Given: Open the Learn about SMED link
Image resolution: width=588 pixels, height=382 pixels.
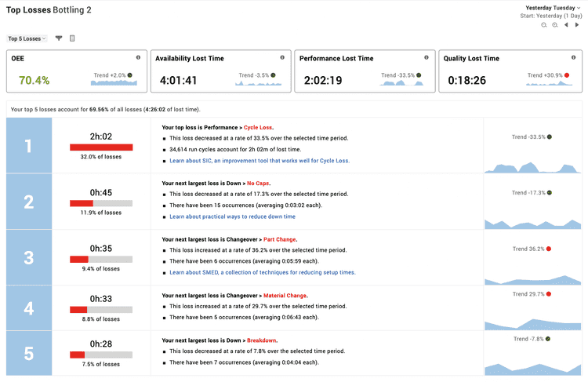Looking at the screenshot, I should click(263, 272).
